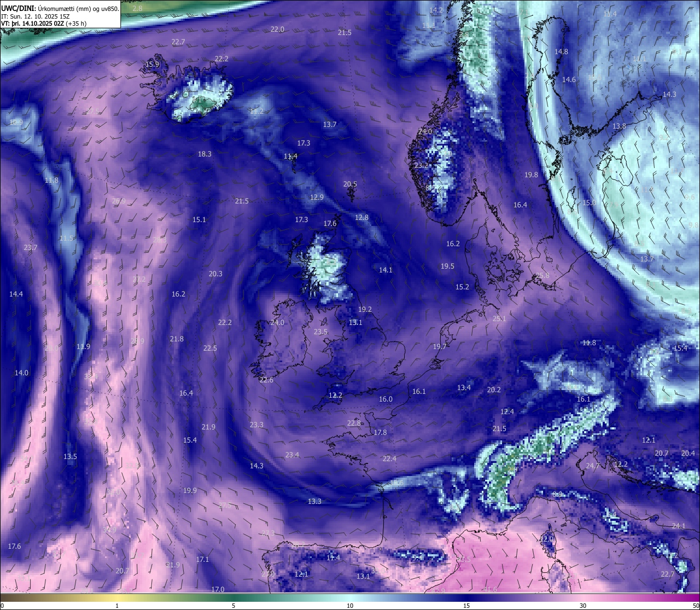
Task: Click the 24.1 value label
Action: [x=678, y=526]
